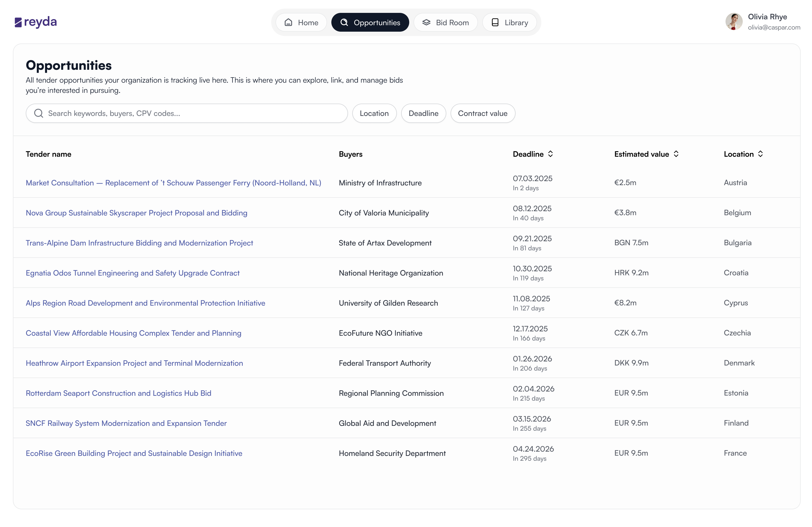Open Alps Region Road Development tender

coord(145,303)
